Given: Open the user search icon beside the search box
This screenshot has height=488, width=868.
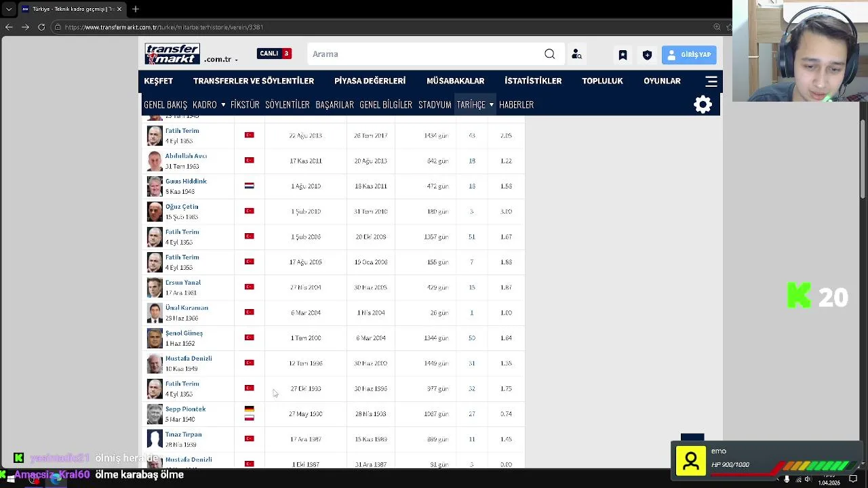Looking at the screenshot, I should click(x=576, y=54).
